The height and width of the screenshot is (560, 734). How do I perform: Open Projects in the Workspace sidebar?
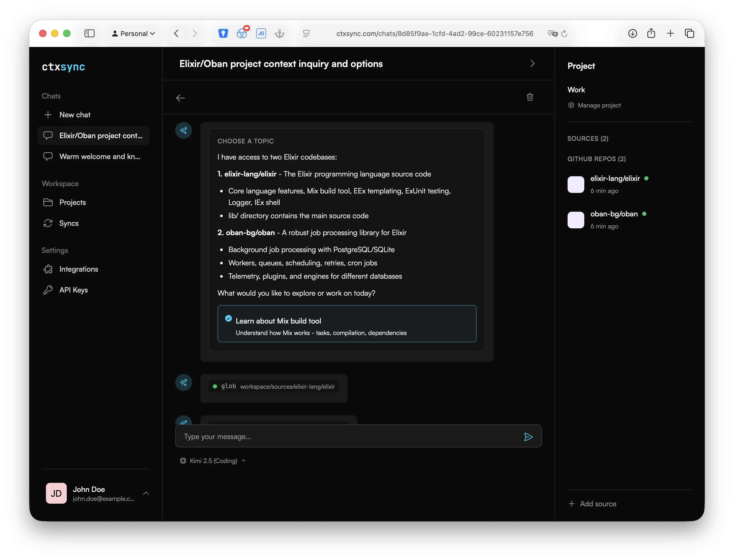pos(72,202)
